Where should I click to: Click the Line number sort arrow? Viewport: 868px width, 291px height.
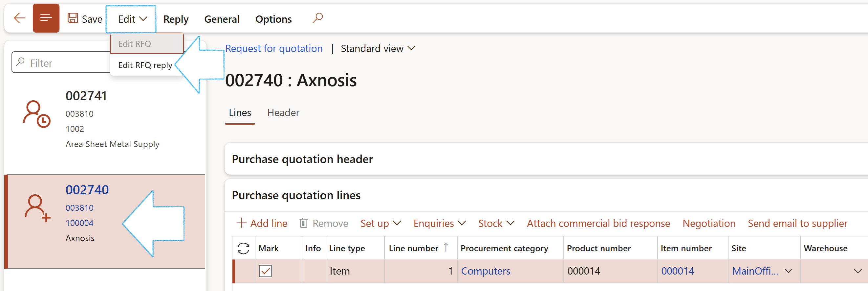tap(446, 248)
